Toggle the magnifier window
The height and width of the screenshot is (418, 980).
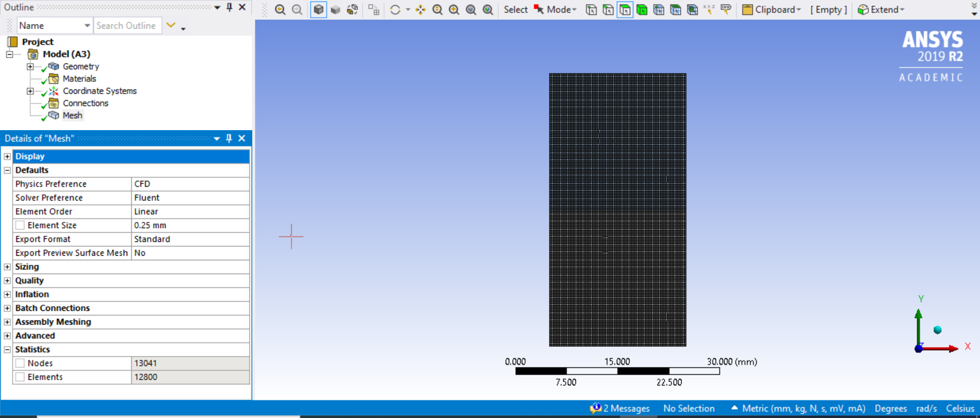pos(488,10)
